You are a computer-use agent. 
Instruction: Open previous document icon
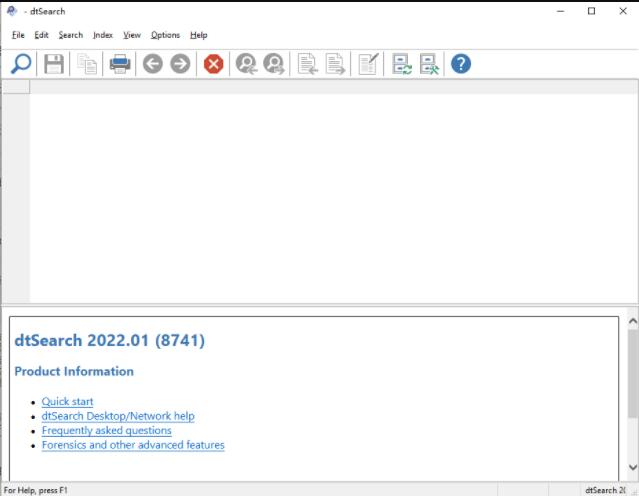click(307, 64)
